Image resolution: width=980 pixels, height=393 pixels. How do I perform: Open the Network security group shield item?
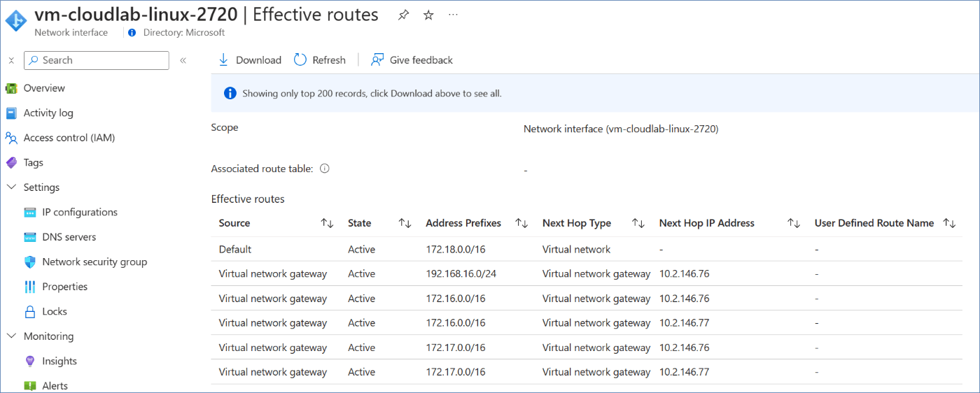(94, 262)
